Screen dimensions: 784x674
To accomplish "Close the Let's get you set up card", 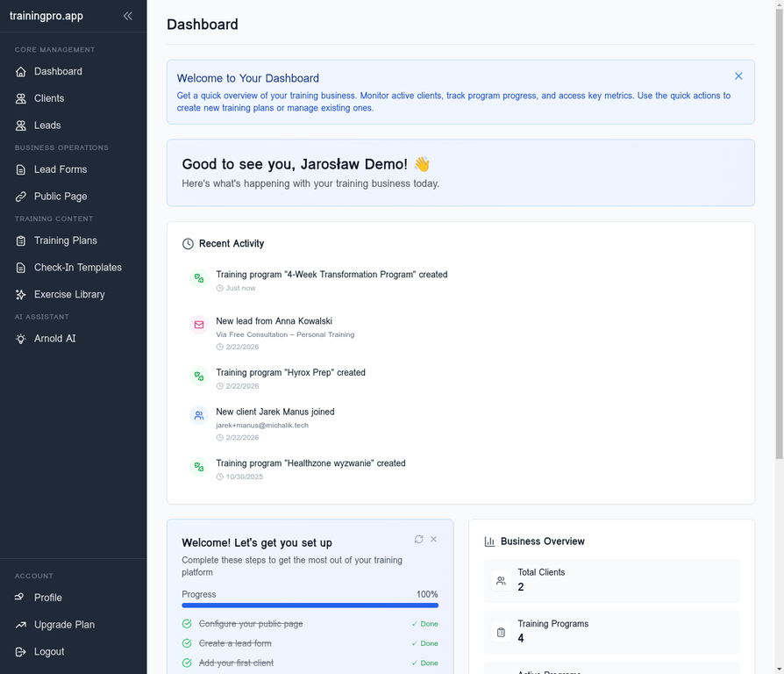I will click(x=433, y=540).
